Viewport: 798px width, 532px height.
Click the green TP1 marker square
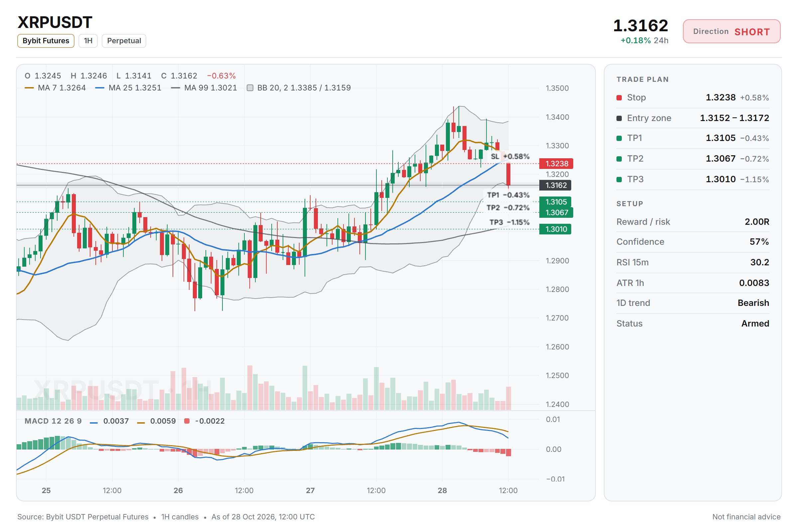click(x=619, y=138)
